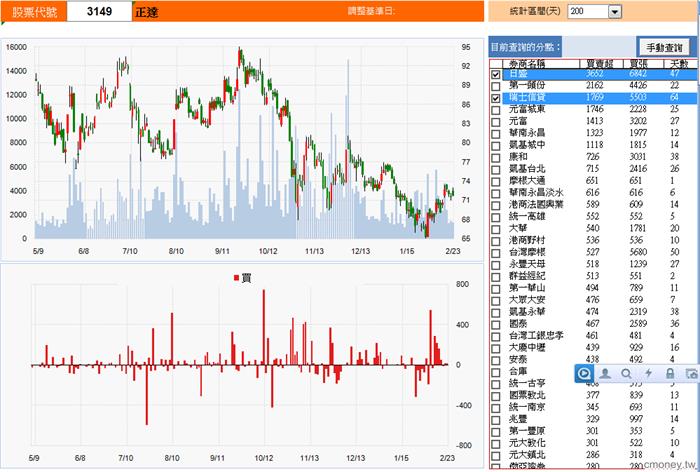Uncheck the 日盛 broker checkbox
The width and height of the screenshot is (700, 472).
[x=496, y=75]
